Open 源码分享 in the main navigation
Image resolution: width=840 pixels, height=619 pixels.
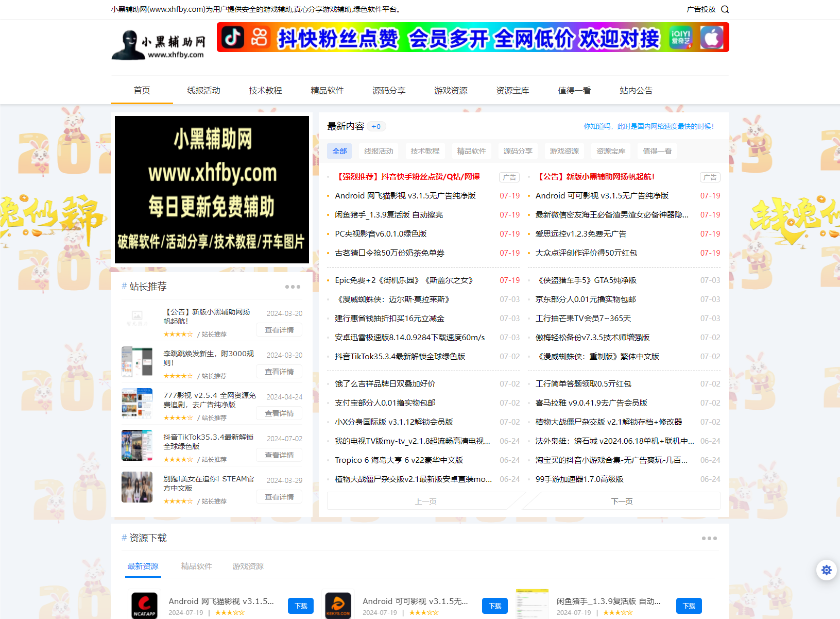click(389, 90)
